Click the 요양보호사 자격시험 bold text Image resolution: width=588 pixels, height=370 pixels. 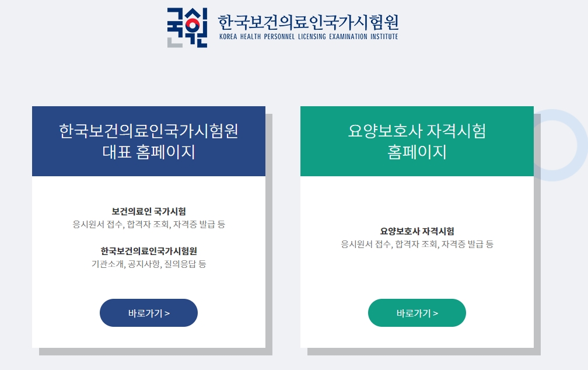416,231
